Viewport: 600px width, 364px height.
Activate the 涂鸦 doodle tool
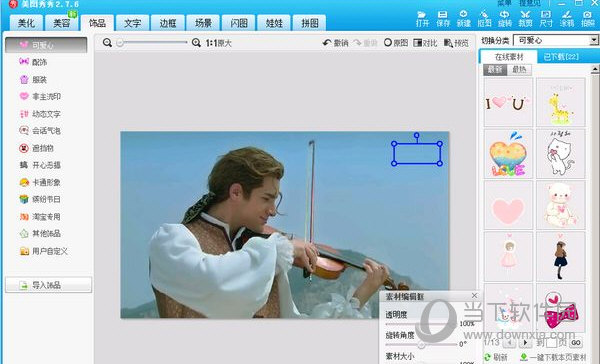coord(567,19)
